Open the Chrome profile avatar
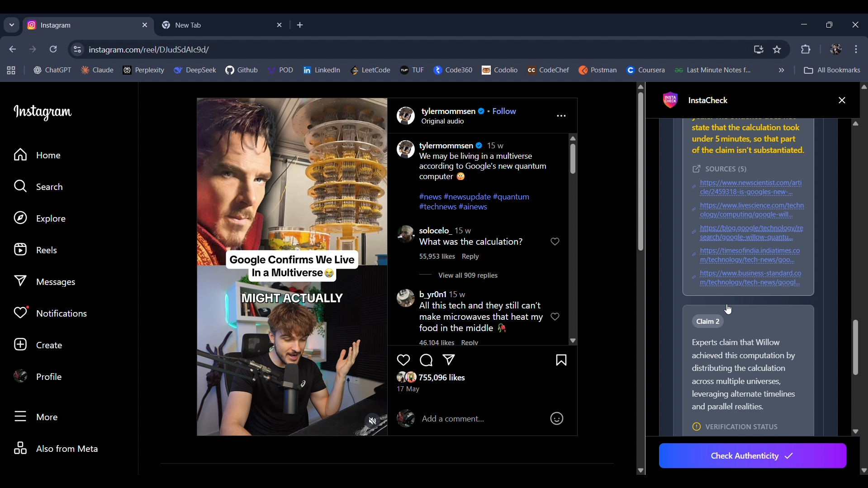This screenshot has height=488, width=868. 835,49
